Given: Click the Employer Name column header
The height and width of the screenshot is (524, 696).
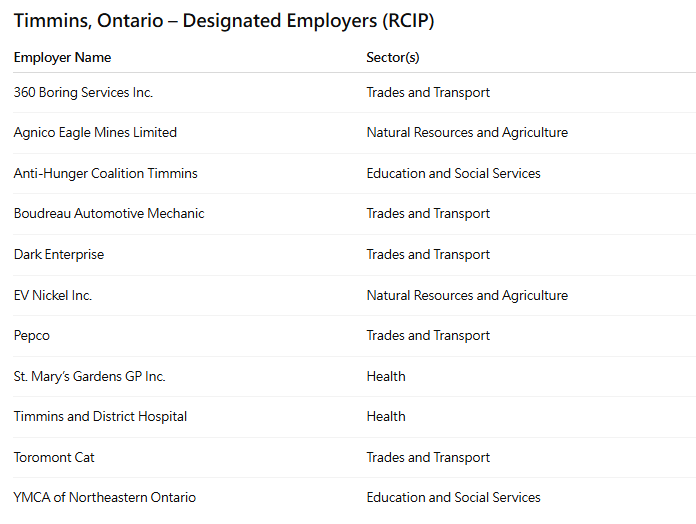Looking at the screenshot, I should 62,57.
